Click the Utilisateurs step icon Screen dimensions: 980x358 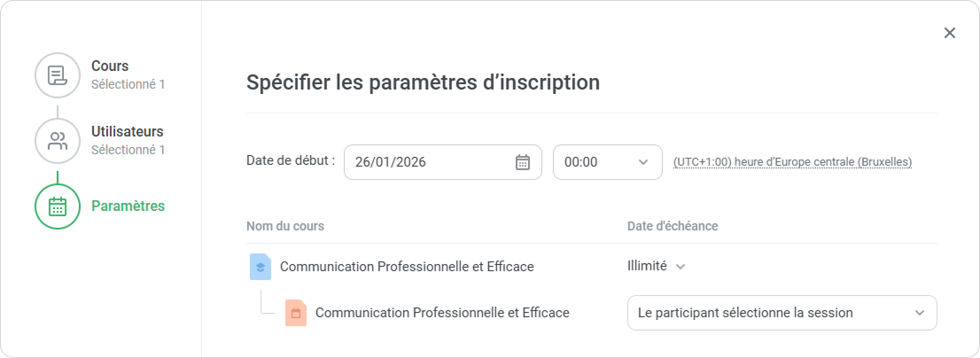(x=58, y=141)
